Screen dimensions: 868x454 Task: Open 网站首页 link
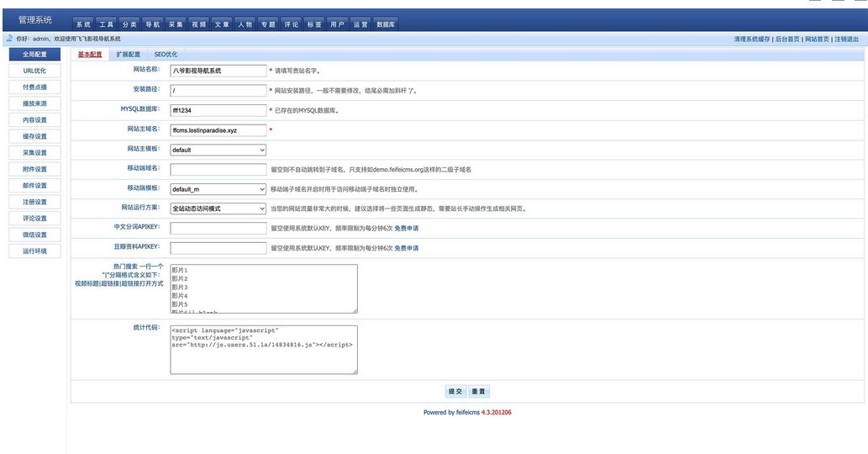[x=817, y=39]
